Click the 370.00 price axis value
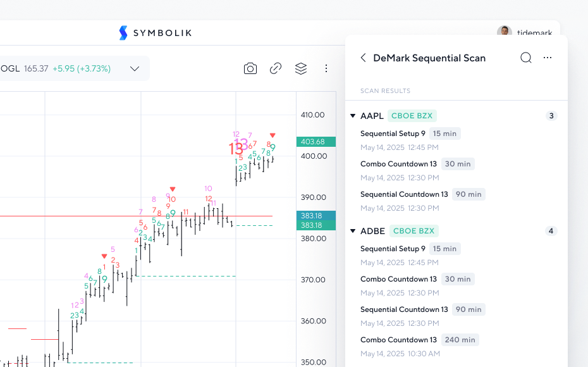 click(313, 280)
